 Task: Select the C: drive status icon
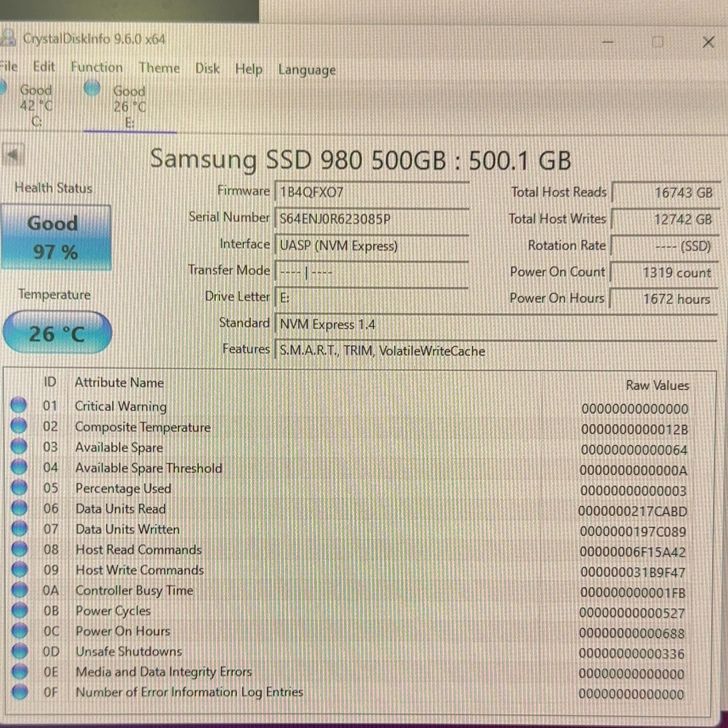coord(2,89)
